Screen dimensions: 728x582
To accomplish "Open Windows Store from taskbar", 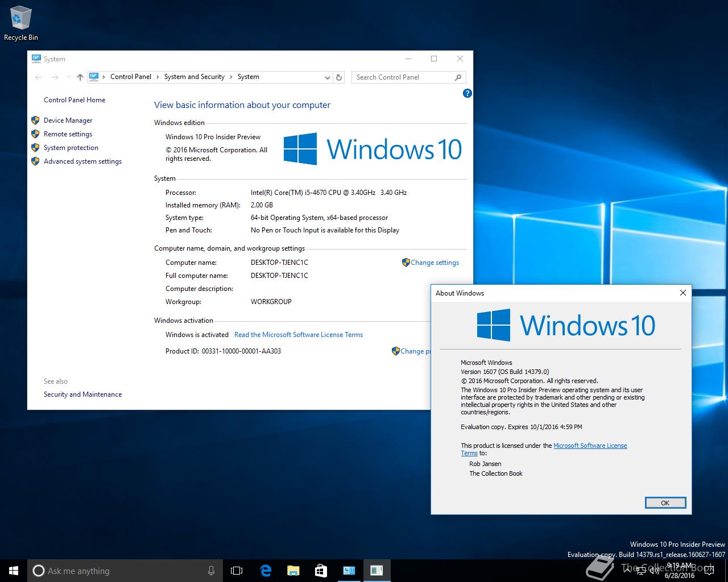I will click(x=321, y=571).
